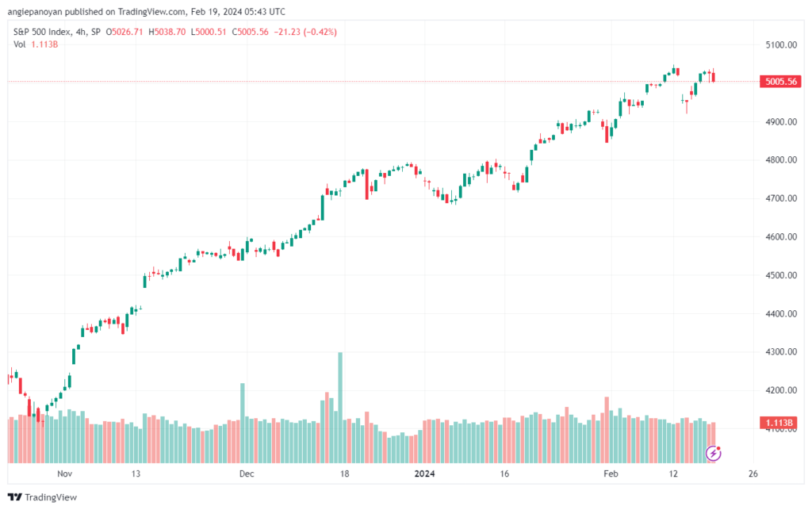Click the red 1.113B volume label
This screenshot has height=510, width=812.
tap(780, 423)
